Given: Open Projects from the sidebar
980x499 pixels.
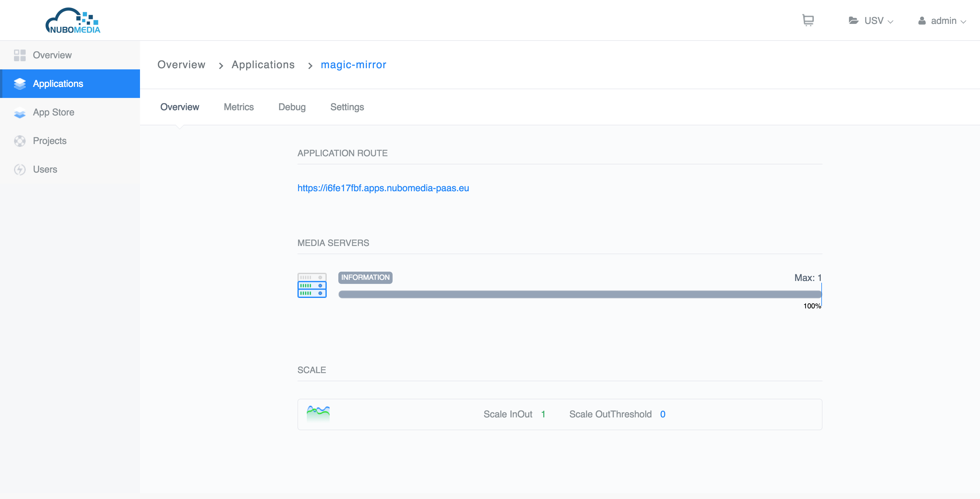Looking at the screenshot, I should [x=70, y=141].
